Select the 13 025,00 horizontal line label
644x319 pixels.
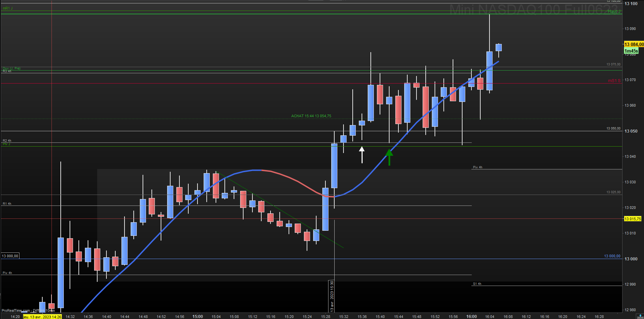[x=613, y=192]
